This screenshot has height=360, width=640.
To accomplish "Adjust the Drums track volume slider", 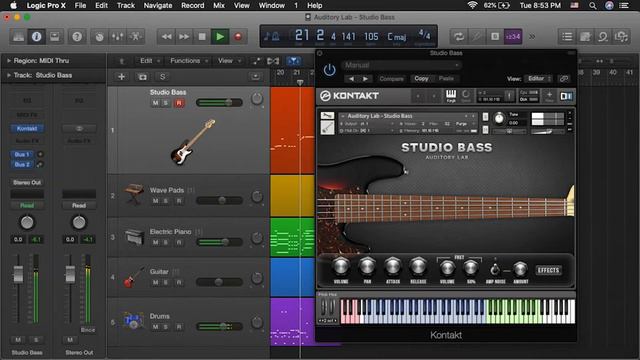I will 220,326.
